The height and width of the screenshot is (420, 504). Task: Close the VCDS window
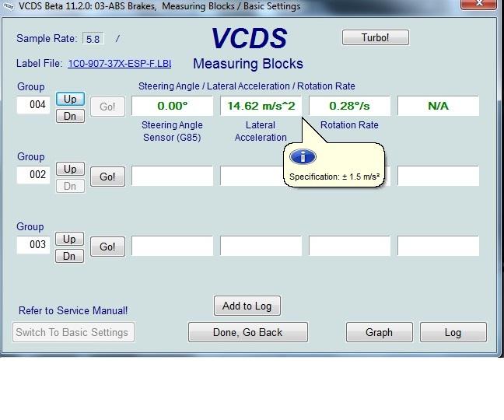pos(481,6)
